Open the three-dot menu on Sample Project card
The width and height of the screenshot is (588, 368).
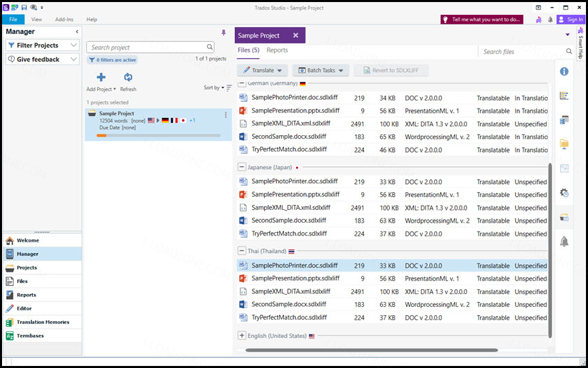225,115
